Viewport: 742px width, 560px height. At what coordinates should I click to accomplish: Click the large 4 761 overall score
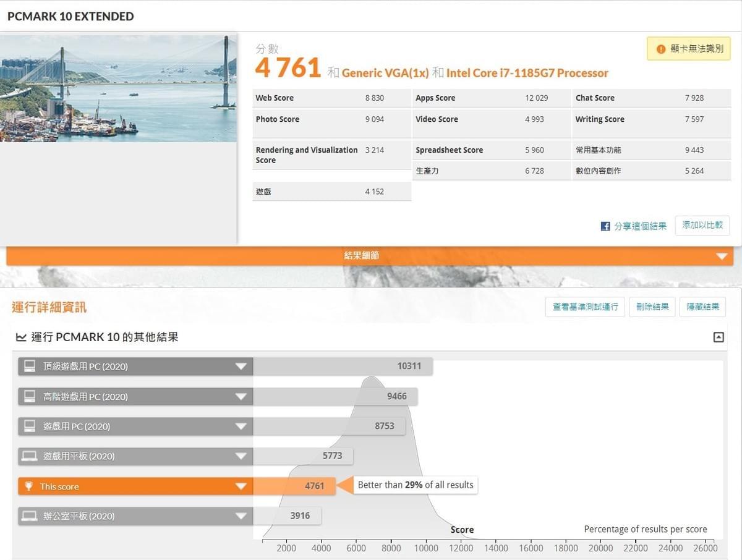coord(288,68)
